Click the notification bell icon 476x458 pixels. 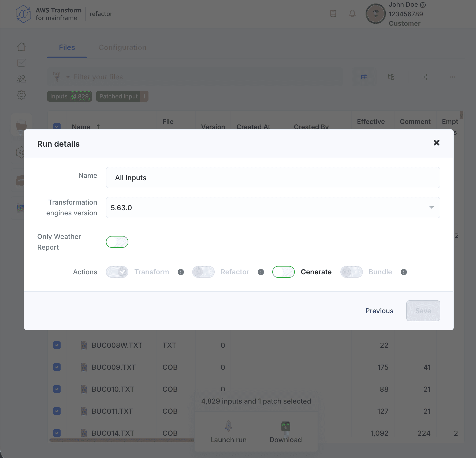[352, 13]
